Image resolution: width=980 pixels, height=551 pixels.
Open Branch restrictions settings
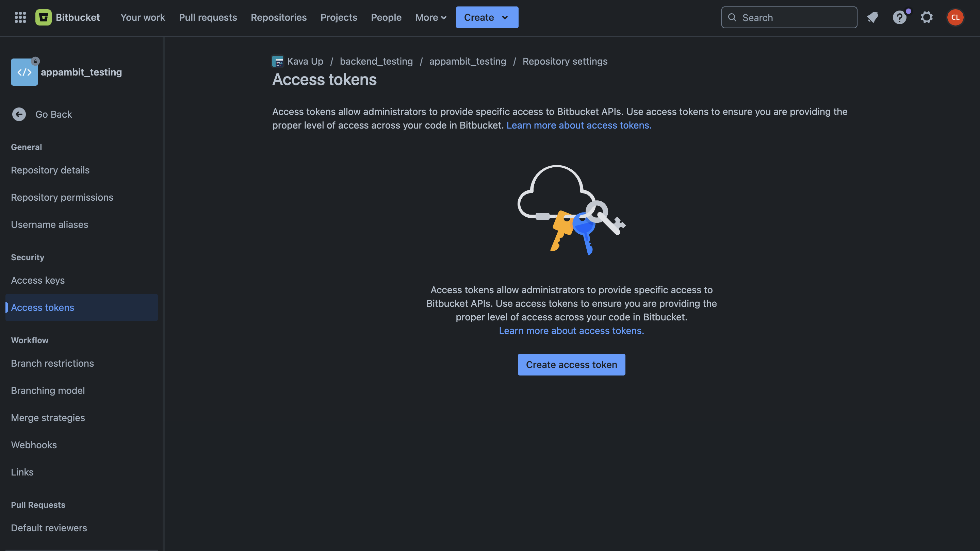pos(52,363)
